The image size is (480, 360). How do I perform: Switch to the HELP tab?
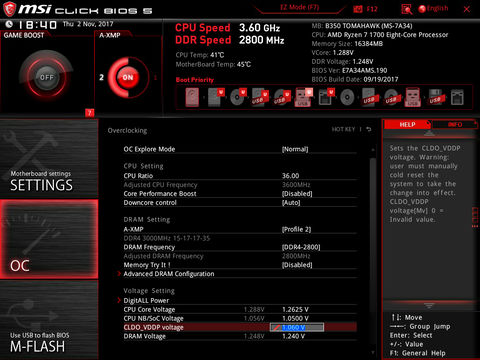407,124
